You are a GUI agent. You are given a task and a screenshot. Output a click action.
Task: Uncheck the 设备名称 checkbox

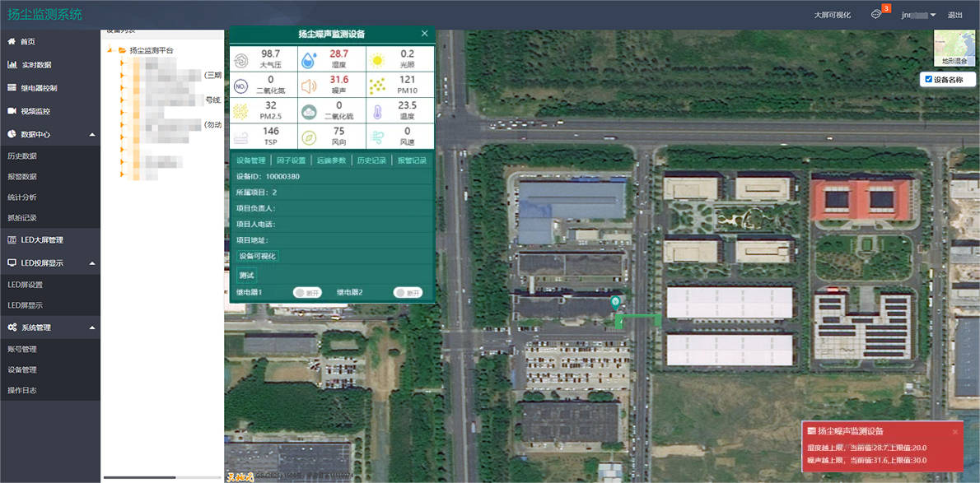929,80
